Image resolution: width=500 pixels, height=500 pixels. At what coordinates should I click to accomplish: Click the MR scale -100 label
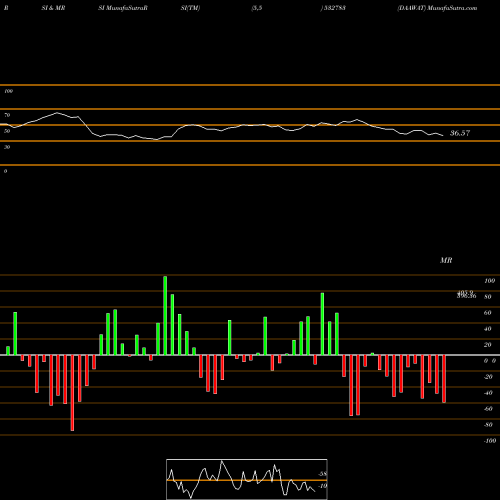point(490,441)
